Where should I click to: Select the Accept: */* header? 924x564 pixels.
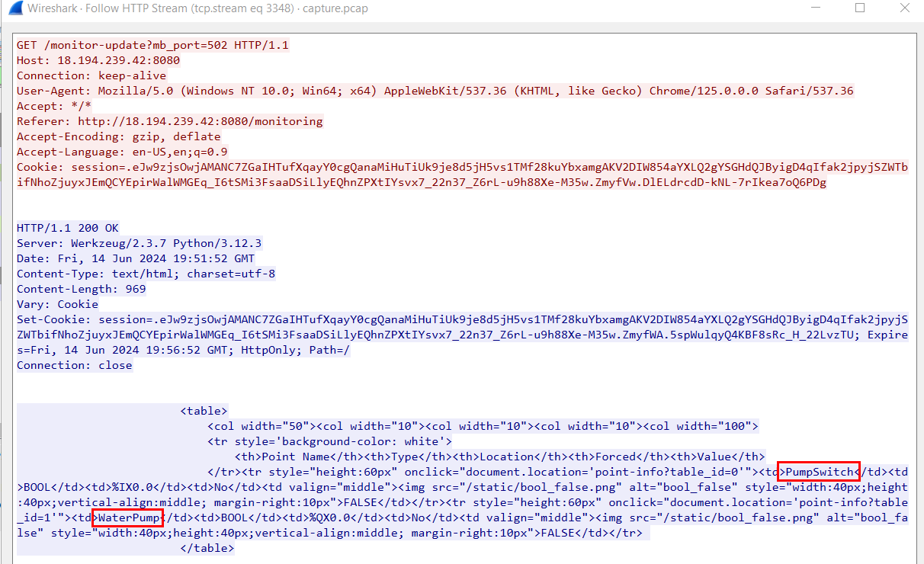(54, 106)
